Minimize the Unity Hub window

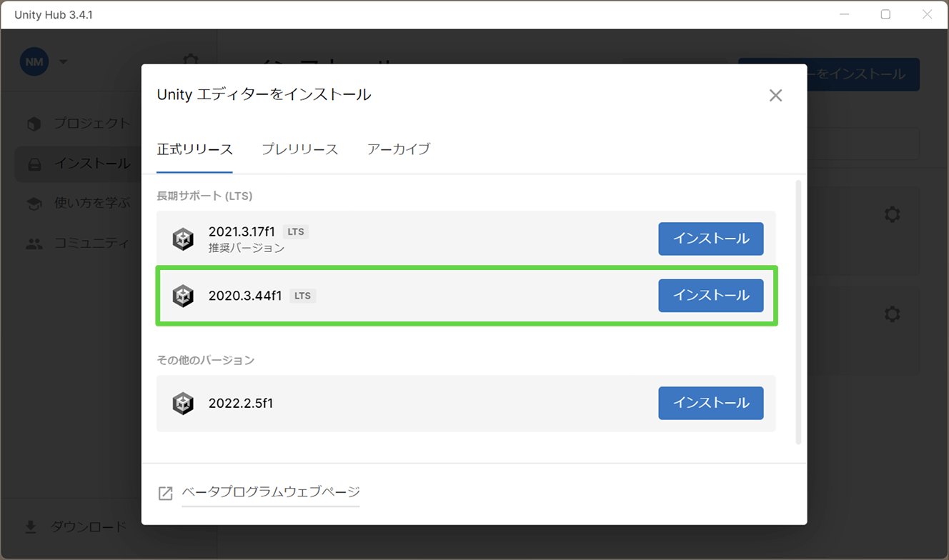pyautogui.click(x=844, y=14)
